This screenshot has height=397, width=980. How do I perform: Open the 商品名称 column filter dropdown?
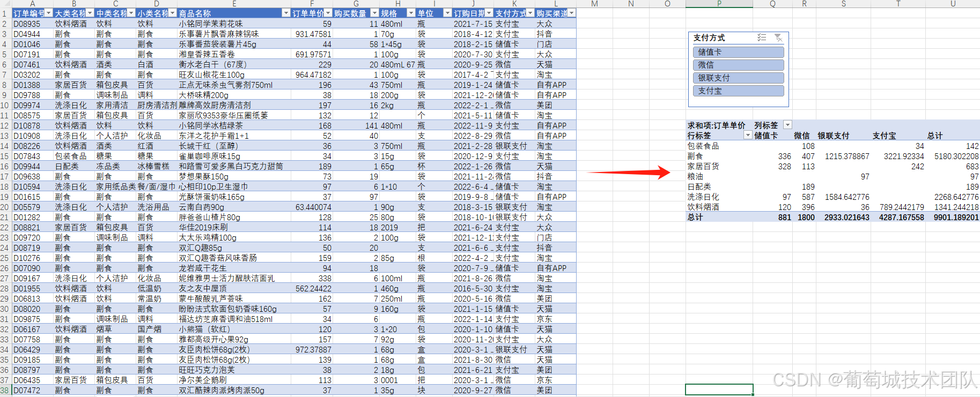pyautogui.click(x=286, y=13)
